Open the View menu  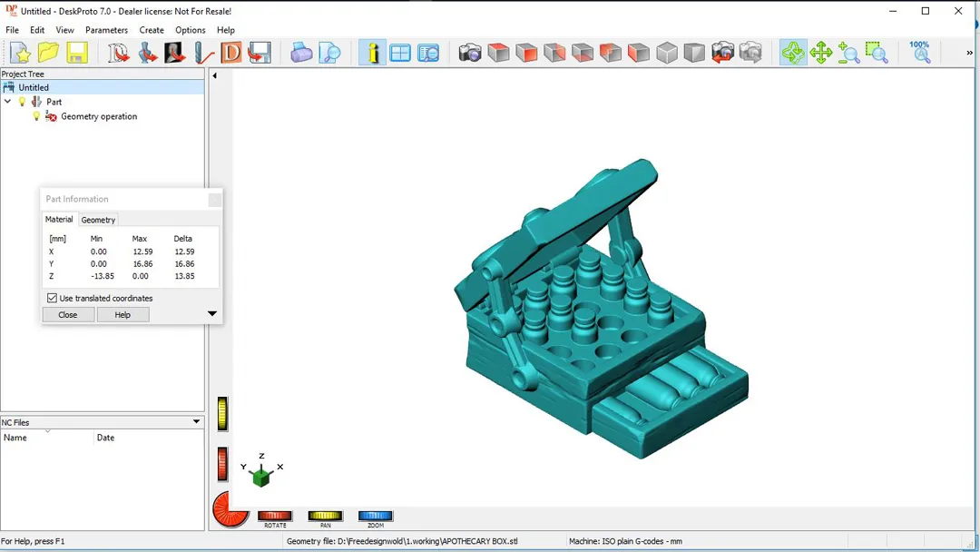(64, 30)
